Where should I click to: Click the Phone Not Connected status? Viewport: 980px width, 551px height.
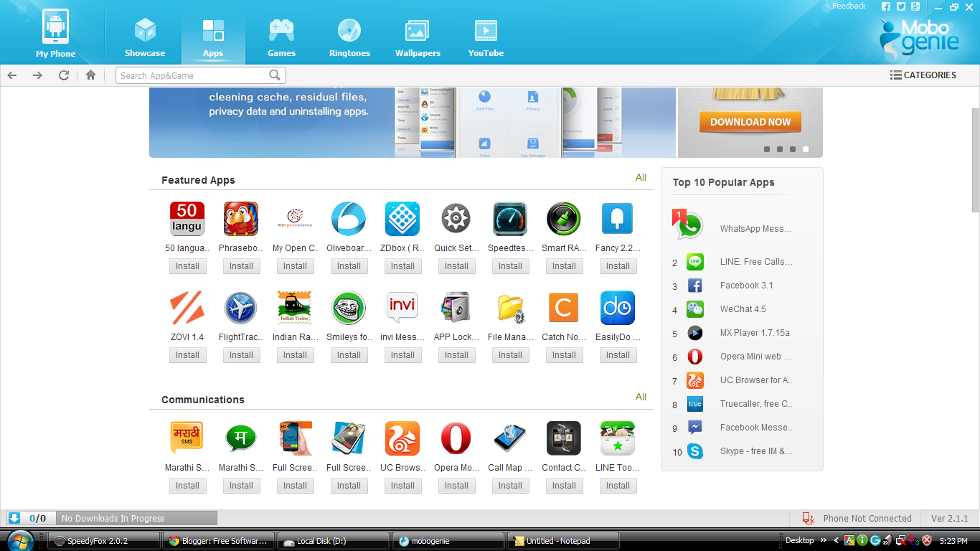pyautogui.click(x=857, y=518)
